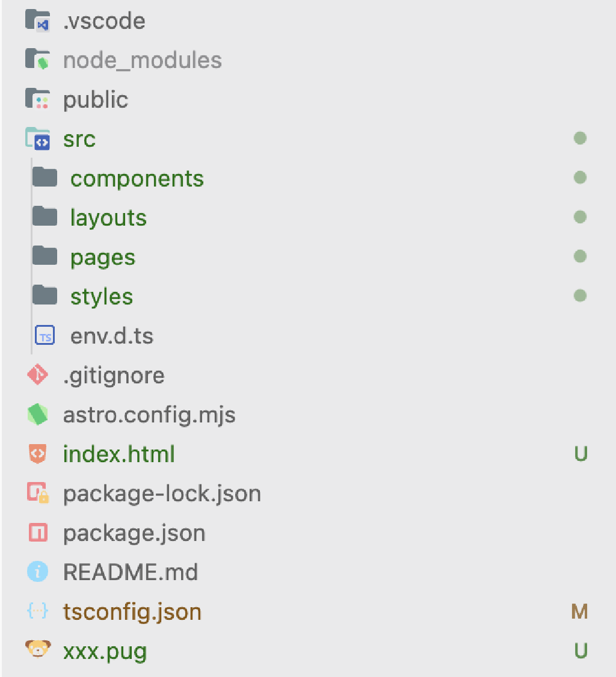Click the TypeScript icon for env.d.ts
616x677 pixels.
click(x=45, y=336)
